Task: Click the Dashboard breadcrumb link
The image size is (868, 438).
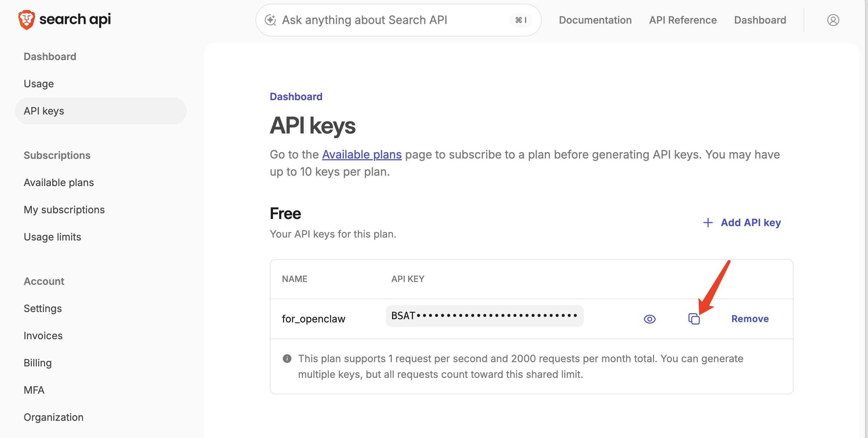Action: 296,97
